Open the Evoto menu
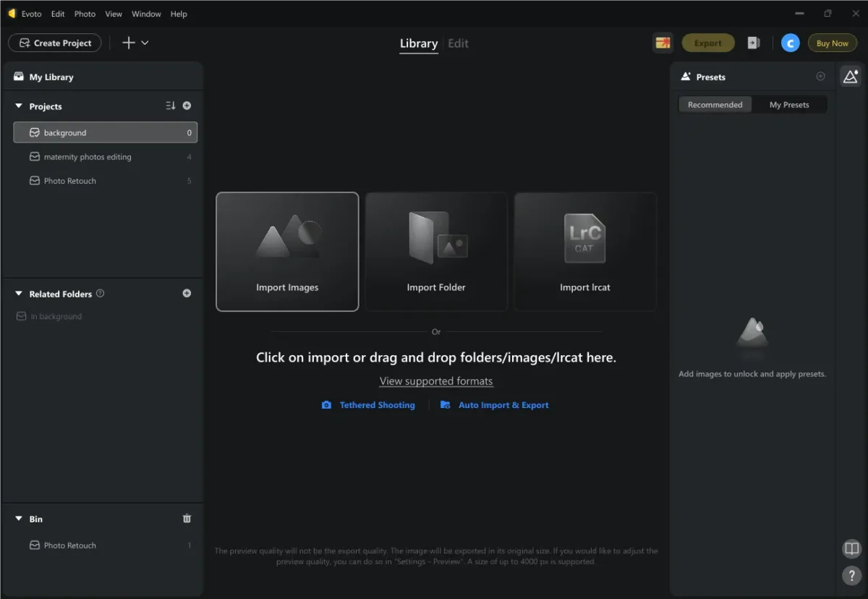 pyautogui.click(x=33, y=14)
